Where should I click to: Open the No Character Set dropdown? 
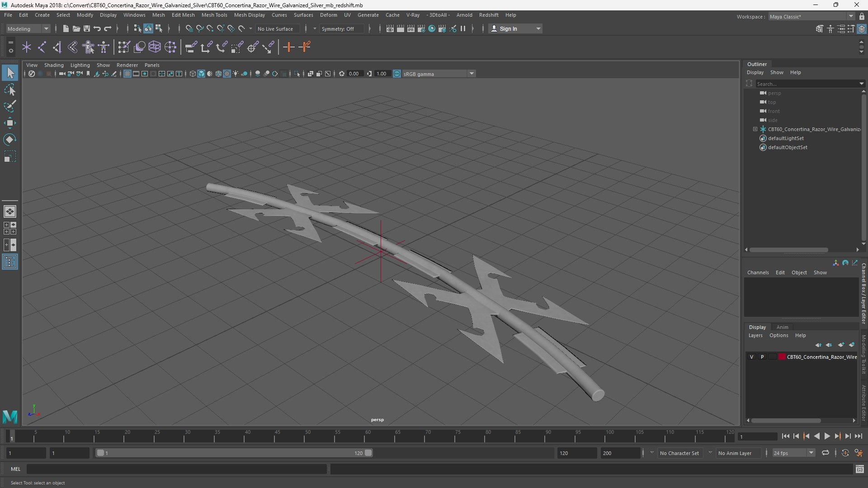679,453
